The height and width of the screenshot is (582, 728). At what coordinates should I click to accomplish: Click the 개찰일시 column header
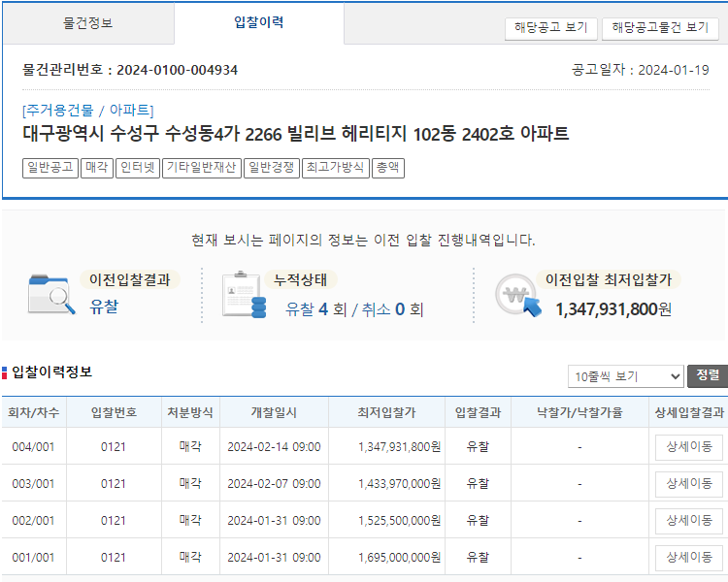274,412
